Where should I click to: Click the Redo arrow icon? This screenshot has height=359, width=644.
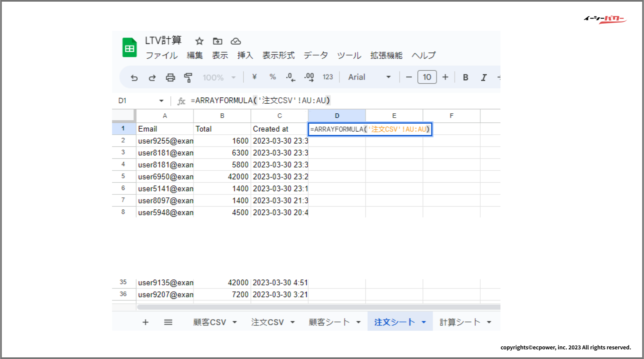point(152,77)
